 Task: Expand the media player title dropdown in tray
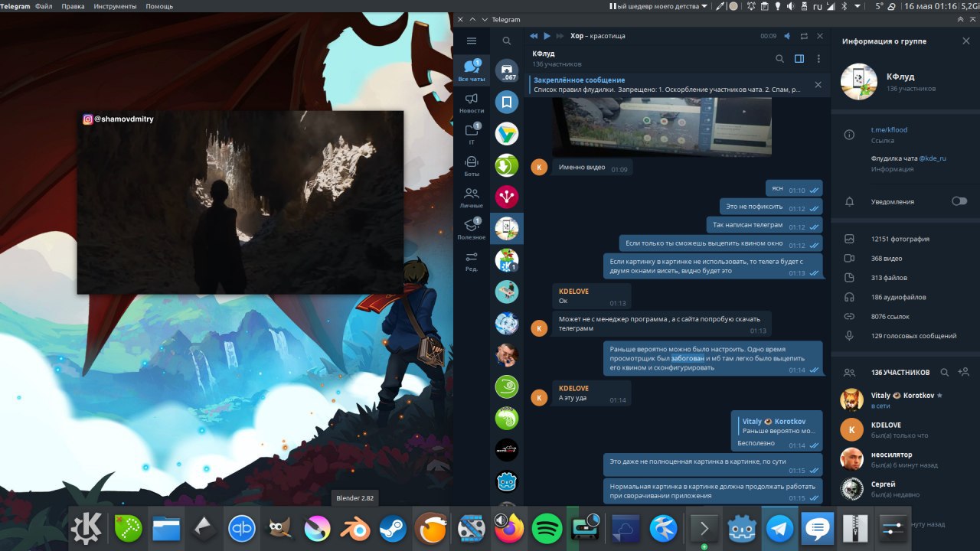(x=706, y=6)
